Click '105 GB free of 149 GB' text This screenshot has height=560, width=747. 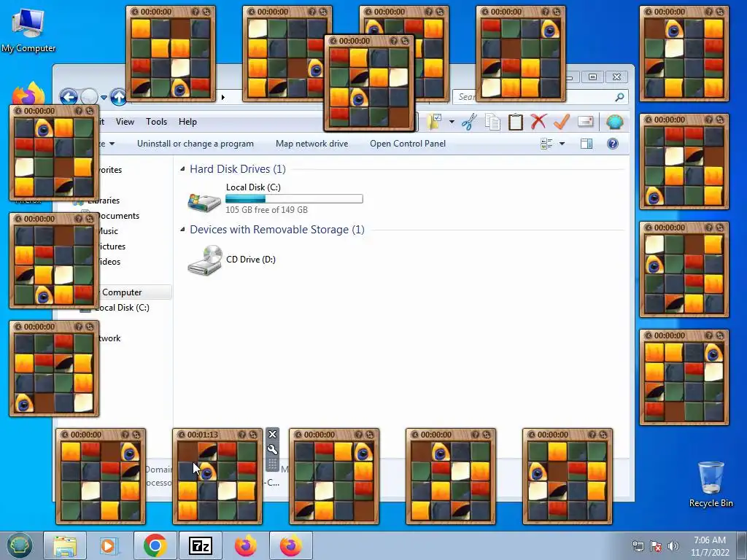[267, 209]
